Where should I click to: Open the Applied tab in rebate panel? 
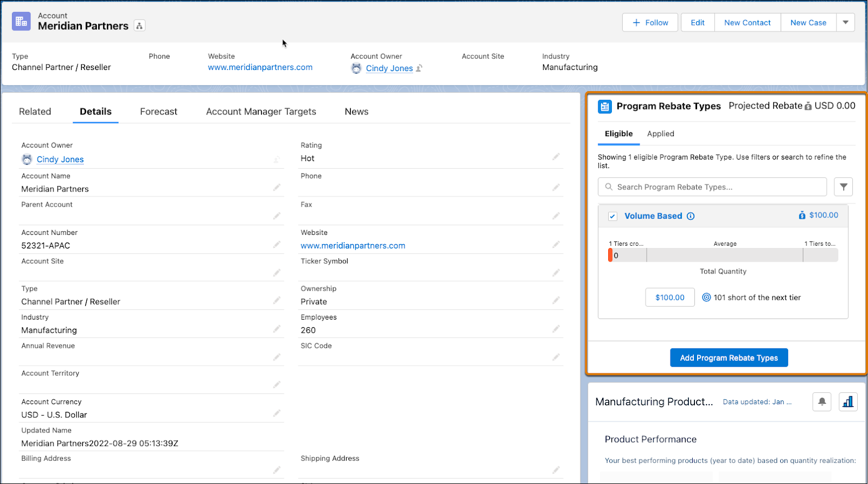pyautogui.click(x=660, y=133)
